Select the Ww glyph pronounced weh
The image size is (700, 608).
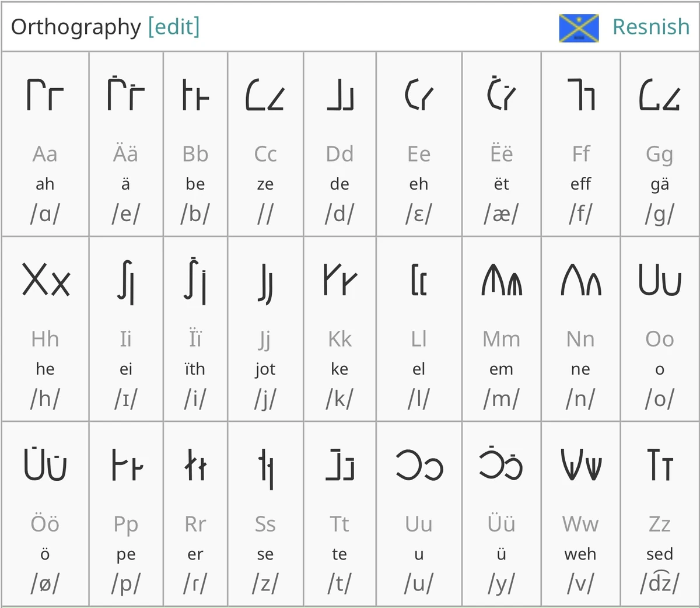click(x=580, y=465)
